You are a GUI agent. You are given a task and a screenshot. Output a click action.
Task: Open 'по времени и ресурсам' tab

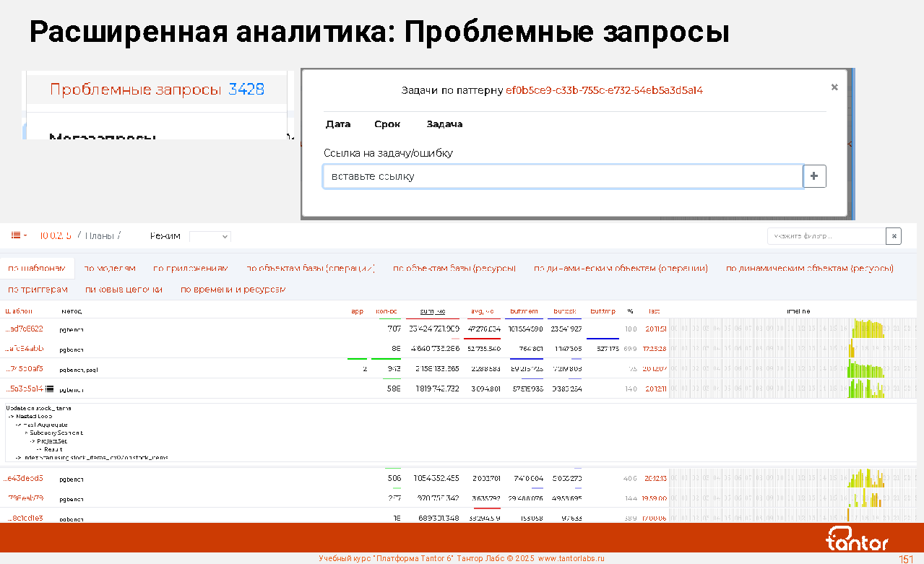(233, 290)
